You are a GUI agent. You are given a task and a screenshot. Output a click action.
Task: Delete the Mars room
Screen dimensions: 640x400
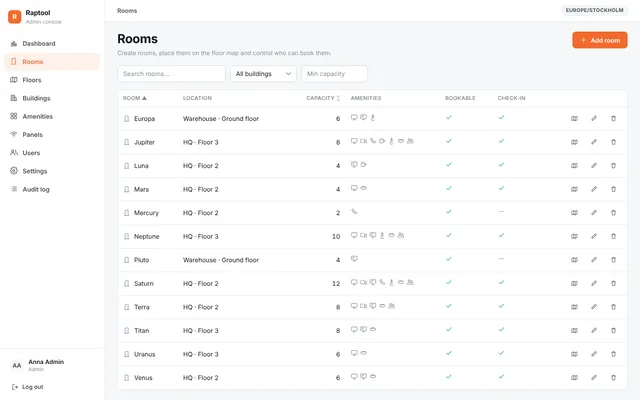click(x=613, y=189)
